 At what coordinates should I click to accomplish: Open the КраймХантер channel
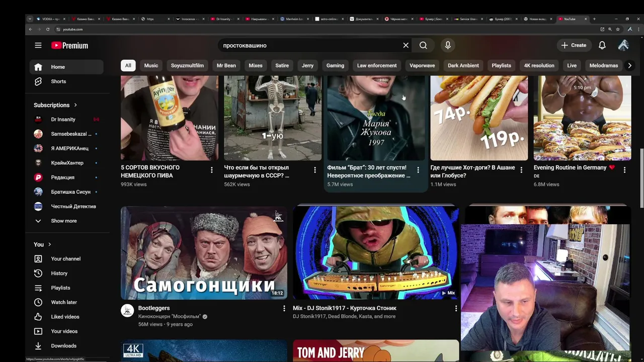click(66, 163)
